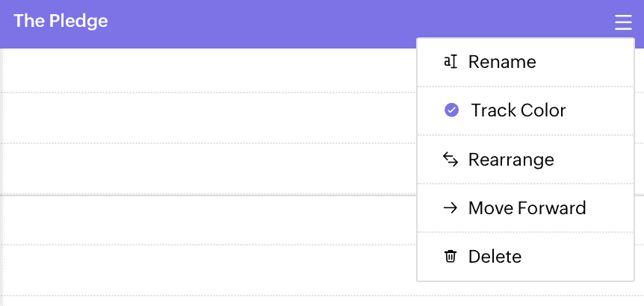Screen dimensions: 644x306
Task: Click the partially visible bottom track row
Action: coord(322,301)
